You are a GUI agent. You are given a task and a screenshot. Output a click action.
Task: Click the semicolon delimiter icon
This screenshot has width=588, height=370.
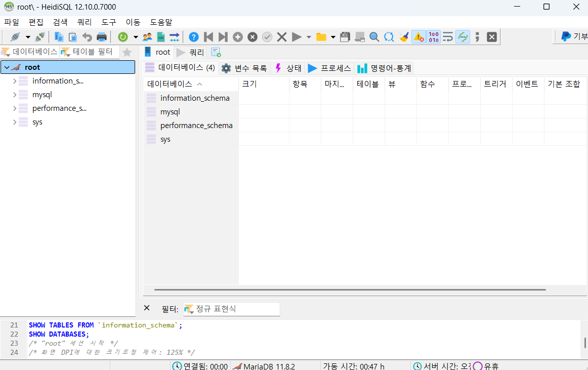point(477,37)
